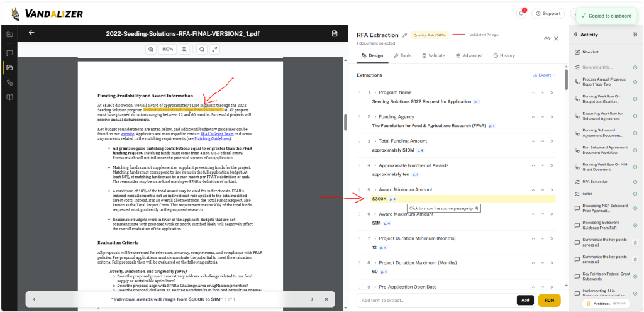Open 'Process Annual Progress Report Year Two' activity
644x312 pixels.
[x=604, y=82]
